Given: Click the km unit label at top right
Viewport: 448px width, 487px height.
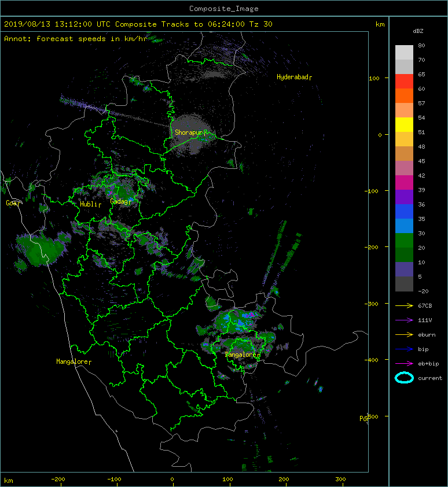Looking at the screenshot, I should [380, 24].
